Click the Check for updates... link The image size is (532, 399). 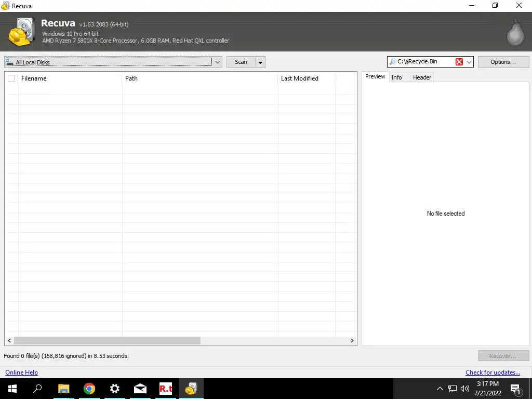tap(493, 372)
